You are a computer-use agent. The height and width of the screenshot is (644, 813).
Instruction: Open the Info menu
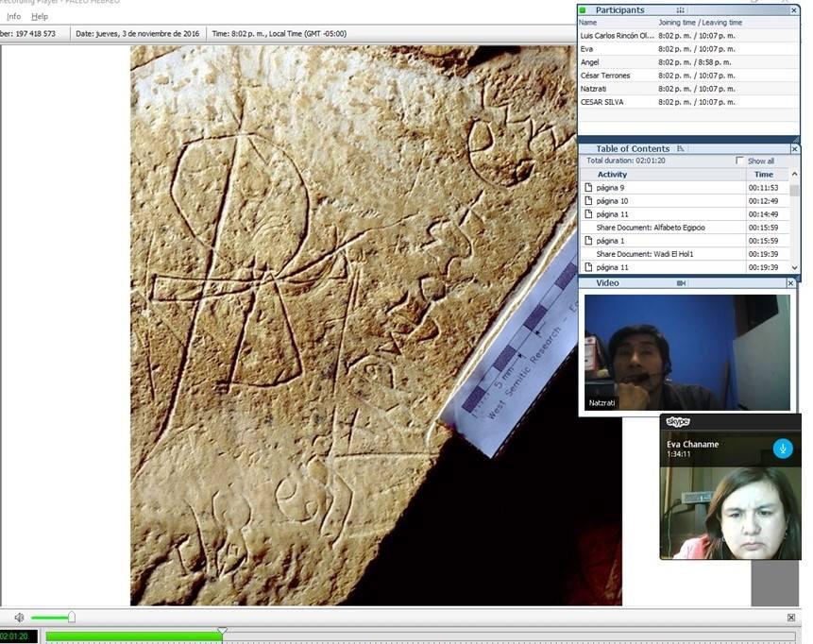pyautogui.click(x=13, y=17)
